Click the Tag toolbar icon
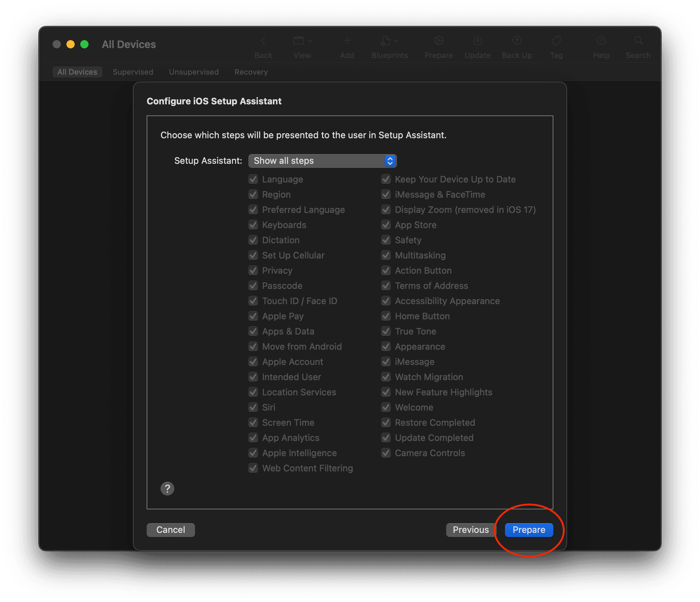This screenshot has width=700, height=602. click(556, 41)
